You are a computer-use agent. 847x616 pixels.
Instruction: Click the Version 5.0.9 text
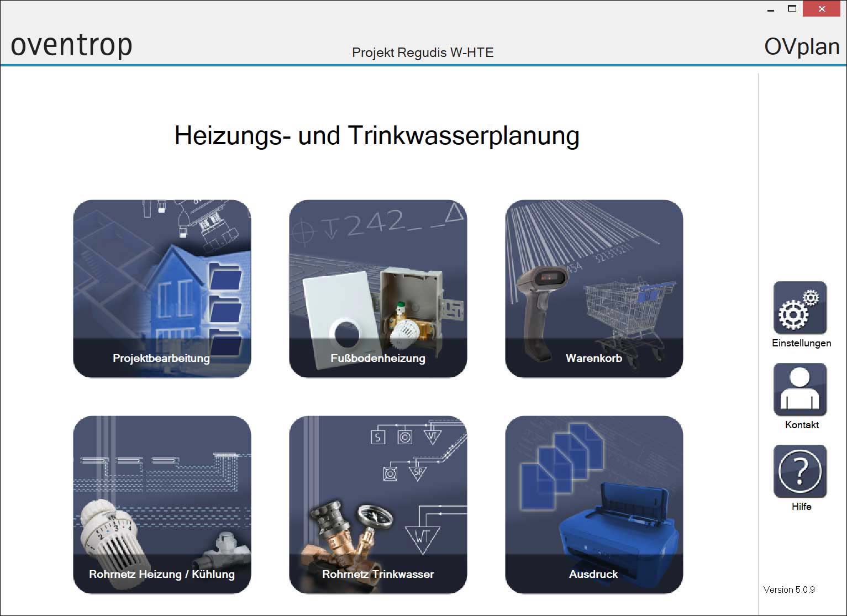point(789,589)
